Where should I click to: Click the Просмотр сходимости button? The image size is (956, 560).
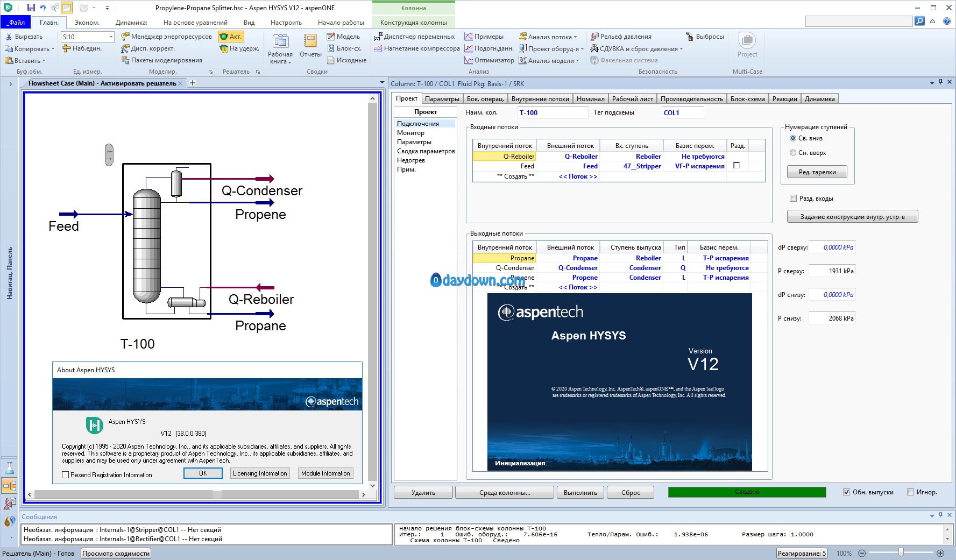(x=116, y=554)
